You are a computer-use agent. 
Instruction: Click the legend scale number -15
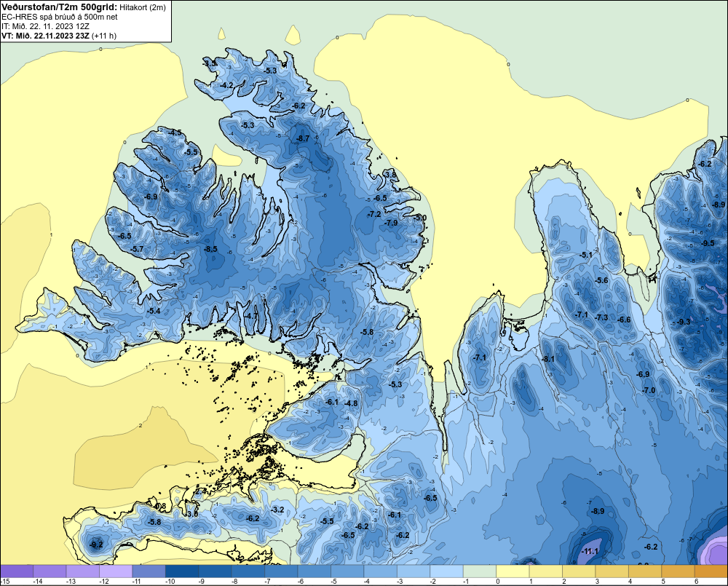(4, 582)
